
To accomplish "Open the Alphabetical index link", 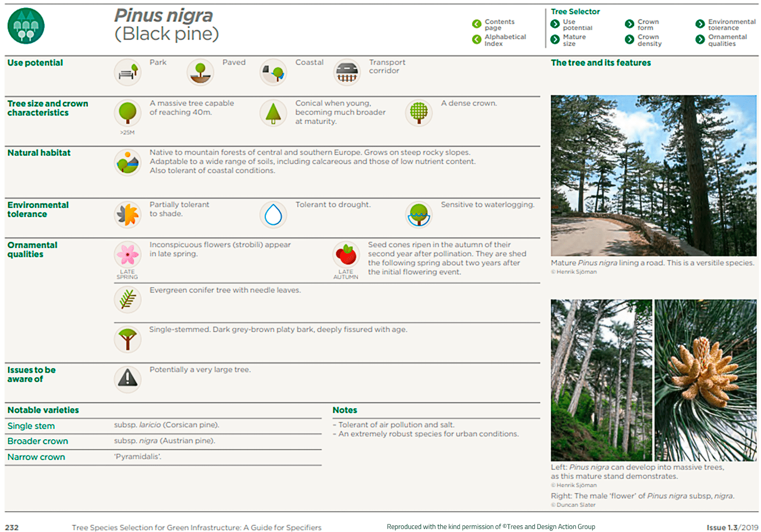I will pos(505,40).
